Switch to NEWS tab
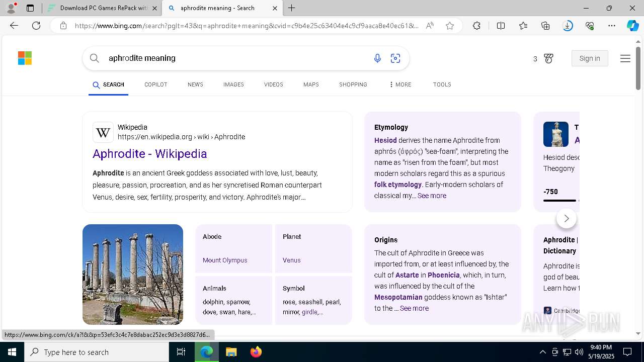Viewport: 644px width, 362px height. (195, 84)
